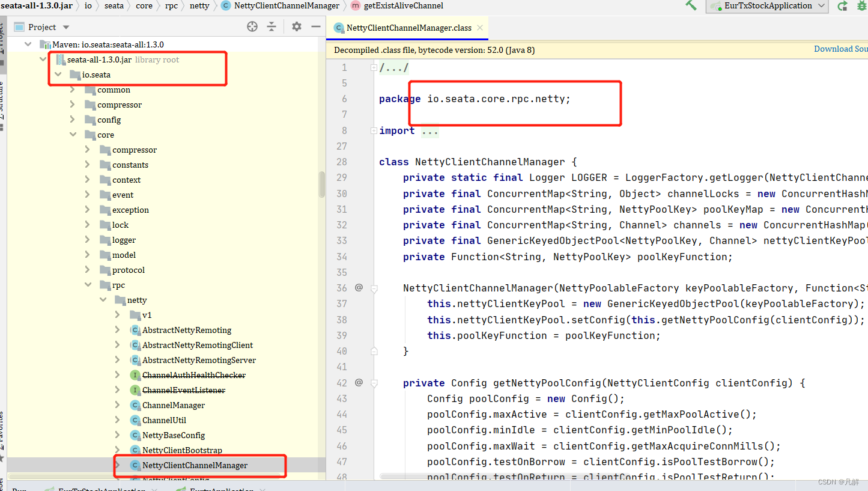This screenshot has width=868, height=491.
Task: Collapse the core package
Action: pyautogui.click(x=73, y=135)
